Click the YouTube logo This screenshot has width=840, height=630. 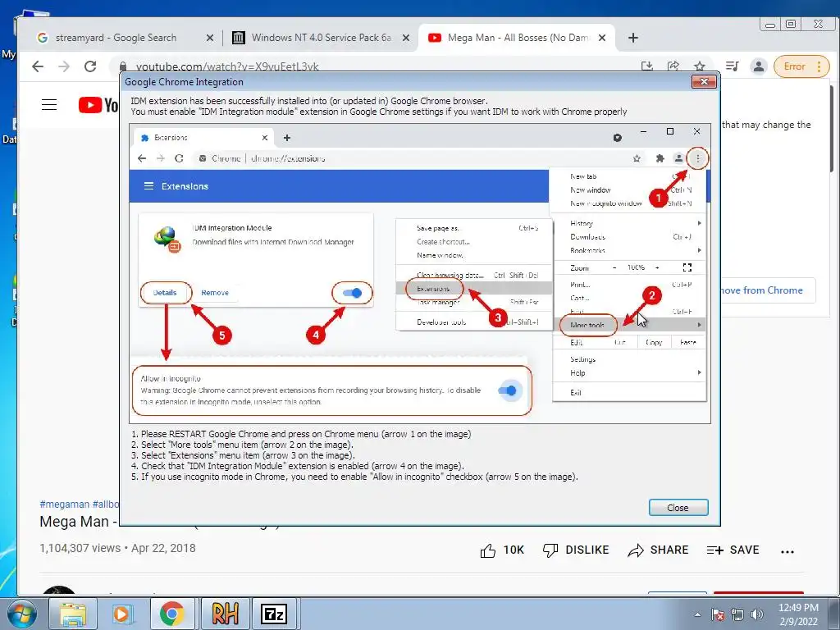click(98, 104)
